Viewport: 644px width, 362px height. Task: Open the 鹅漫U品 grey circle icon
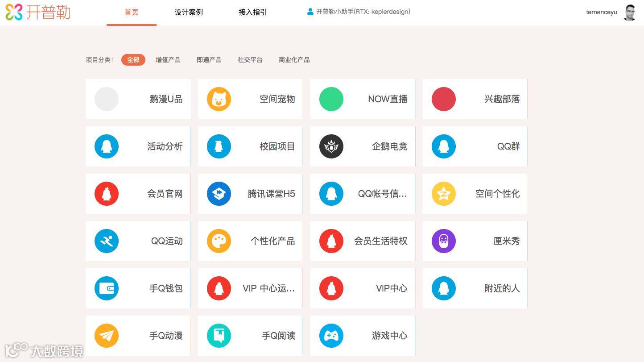107,99
